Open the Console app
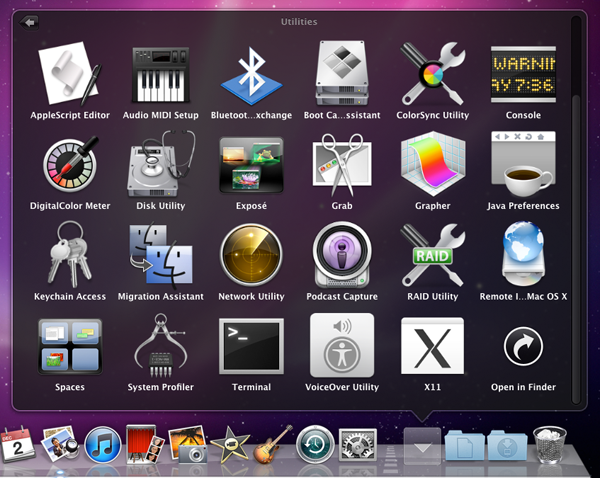The width and height of the screenshot is (600, 478). pyautogui.click(x=523, y=75)
